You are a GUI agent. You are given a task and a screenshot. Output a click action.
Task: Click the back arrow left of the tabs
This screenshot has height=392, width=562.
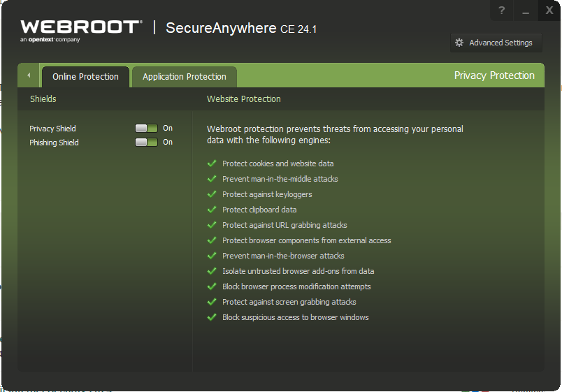tap(29, 75)
